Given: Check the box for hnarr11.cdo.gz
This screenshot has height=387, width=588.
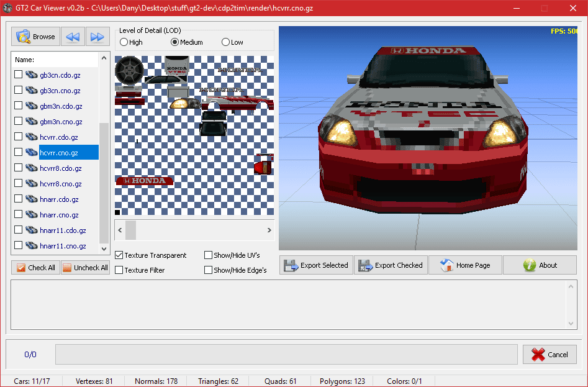Looking at the screenshot, I should (18, 230).
